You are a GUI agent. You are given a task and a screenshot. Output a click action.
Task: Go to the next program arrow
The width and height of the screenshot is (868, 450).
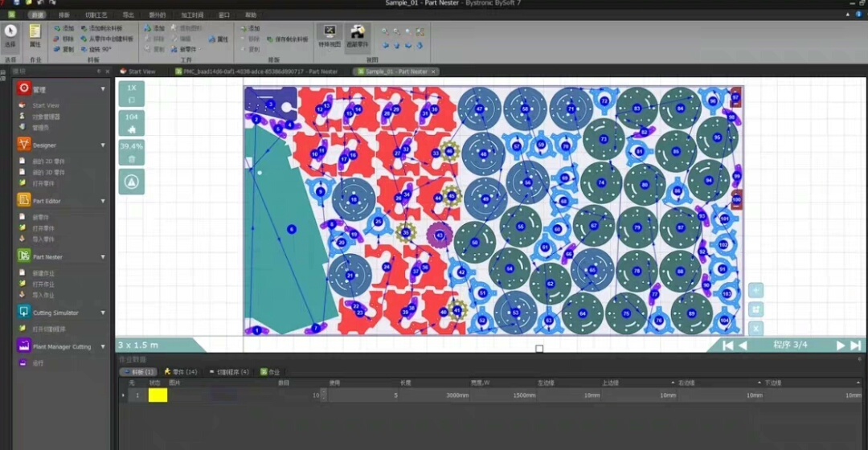pyautogui.click(x=841, y=345)
